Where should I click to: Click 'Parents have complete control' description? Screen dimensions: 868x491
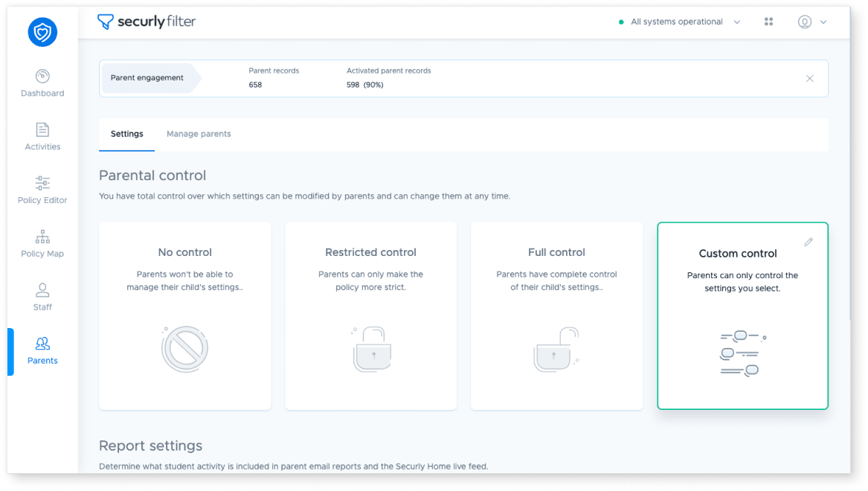(x=557, y=280)
